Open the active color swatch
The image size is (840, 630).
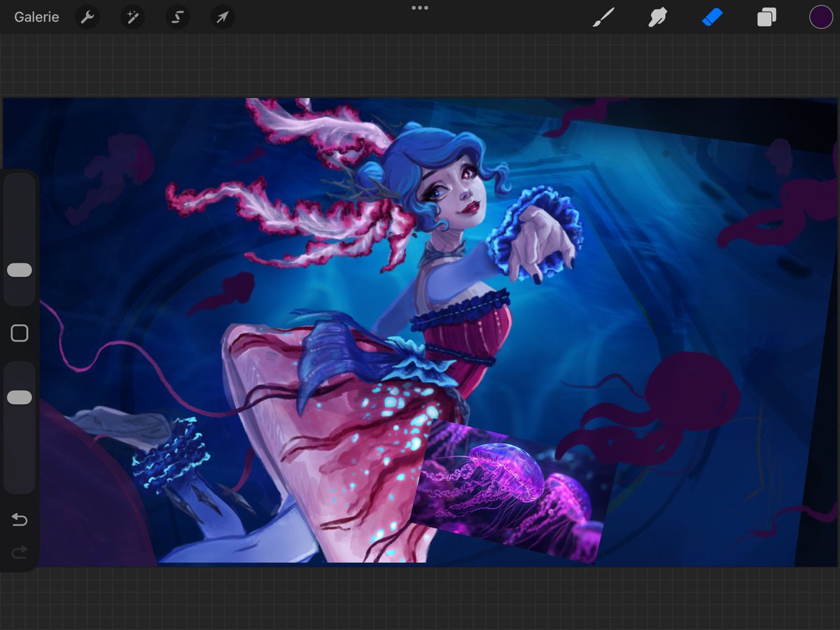click(x=820, y=17)
